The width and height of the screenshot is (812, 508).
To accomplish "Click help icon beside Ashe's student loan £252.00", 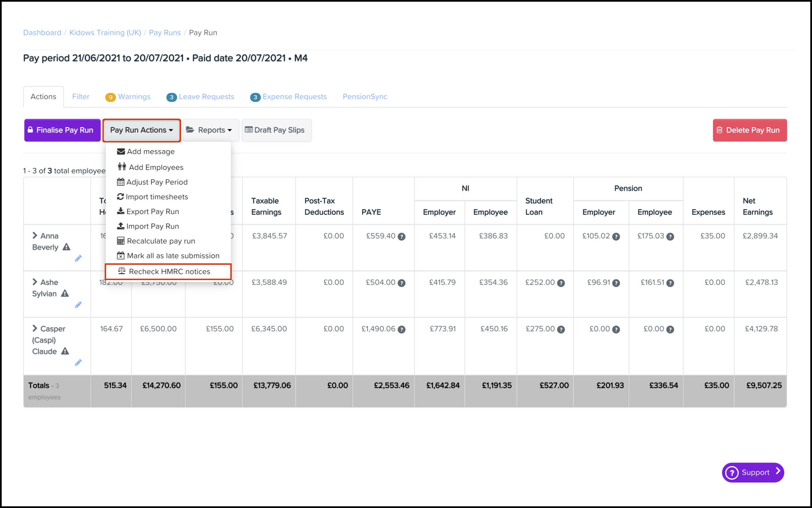I will pyautogui.click(x=561, y=283).
